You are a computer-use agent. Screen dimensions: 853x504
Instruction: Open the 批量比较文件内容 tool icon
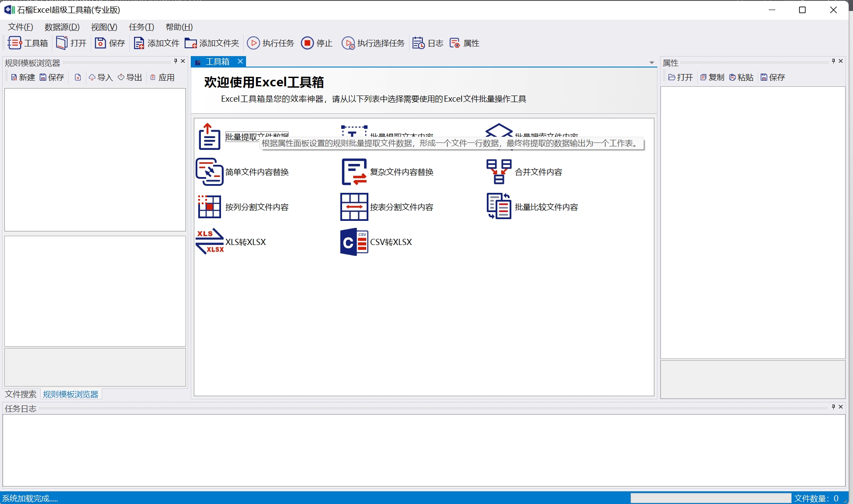pyautogui.click(x=499, y=206)
